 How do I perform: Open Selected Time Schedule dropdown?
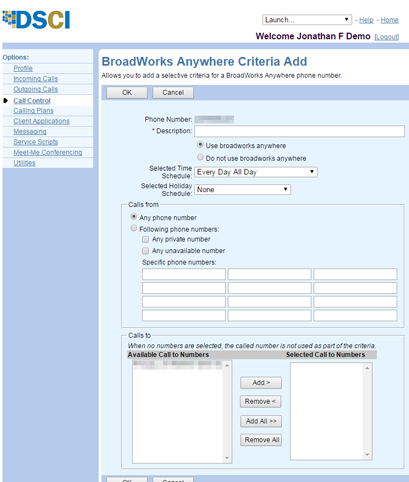tap(256, 172)
